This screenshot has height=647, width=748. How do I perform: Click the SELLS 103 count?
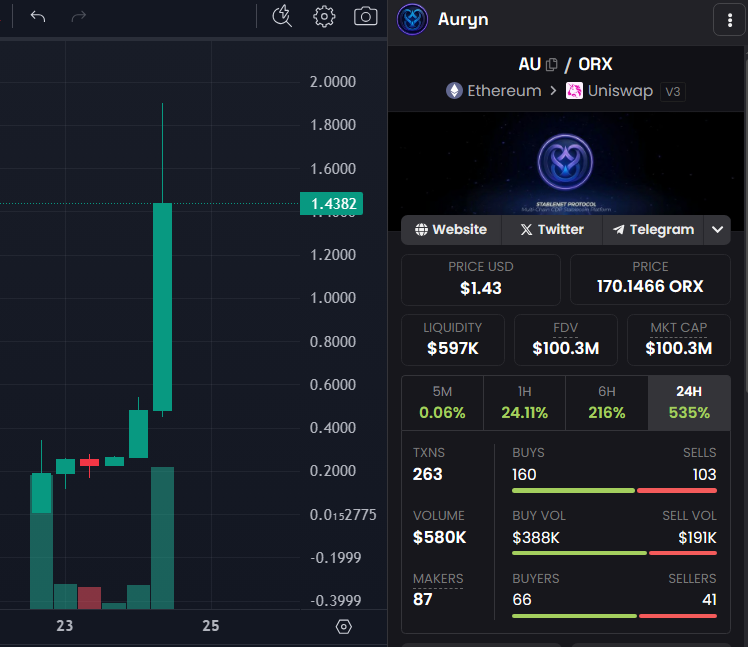click(x=705, y=475)
